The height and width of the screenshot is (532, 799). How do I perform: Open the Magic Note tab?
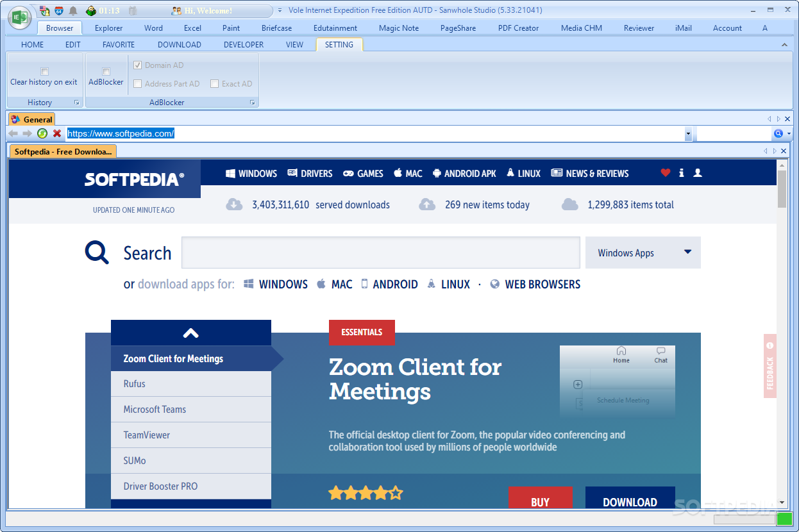399,28
